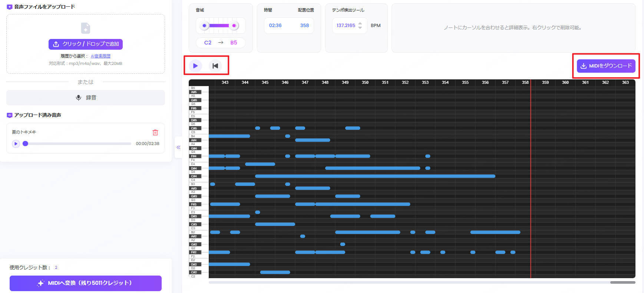Click measure 343 on the timeline ruler
The width and height of the screenshot is (644, 293).
pos(225,82)
